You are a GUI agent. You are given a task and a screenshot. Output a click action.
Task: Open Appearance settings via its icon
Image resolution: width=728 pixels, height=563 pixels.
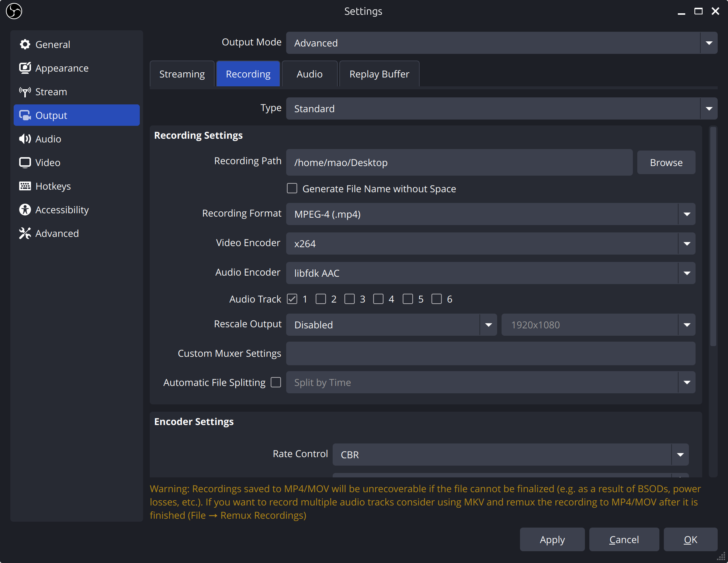pyautogui.click(x=25, y=68)
